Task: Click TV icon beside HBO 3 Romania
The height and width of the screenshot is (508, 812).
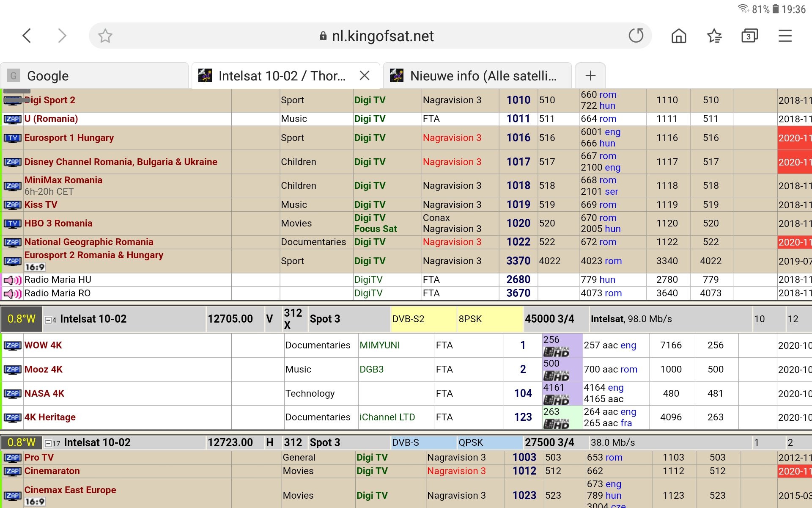Action: coord(12,224)
